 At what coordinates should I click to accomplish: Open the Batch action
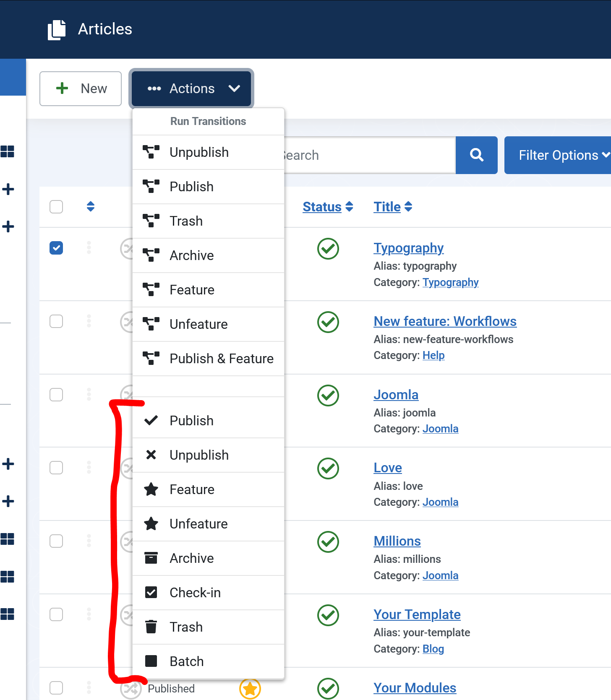click(208, 661)
